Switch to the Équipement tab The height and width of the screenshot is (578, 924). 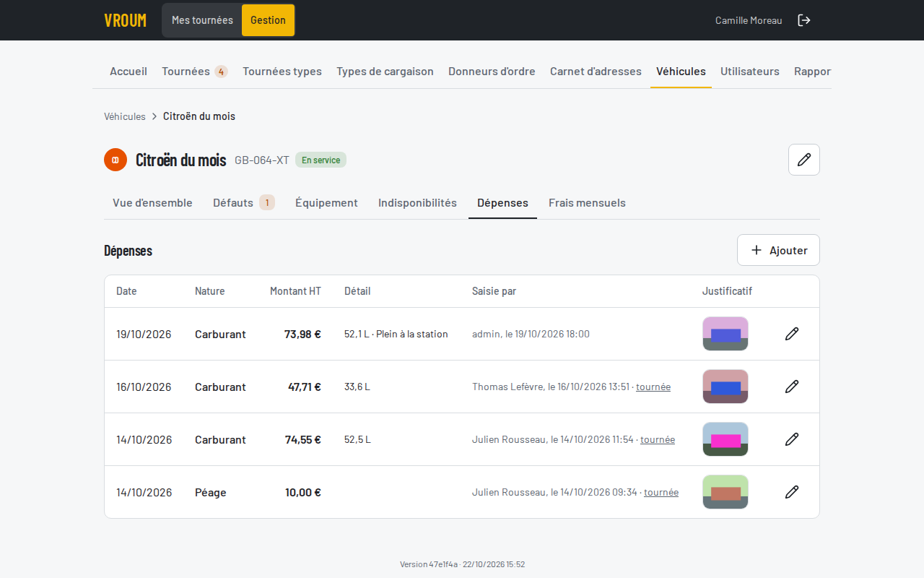tap(326, 203)
